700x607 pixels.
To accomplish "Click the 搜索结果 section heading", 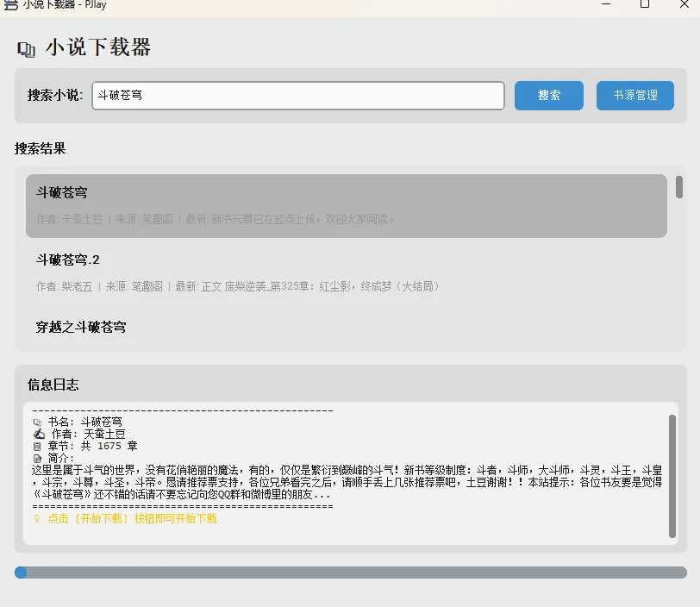I will click(x=41, y=148).
